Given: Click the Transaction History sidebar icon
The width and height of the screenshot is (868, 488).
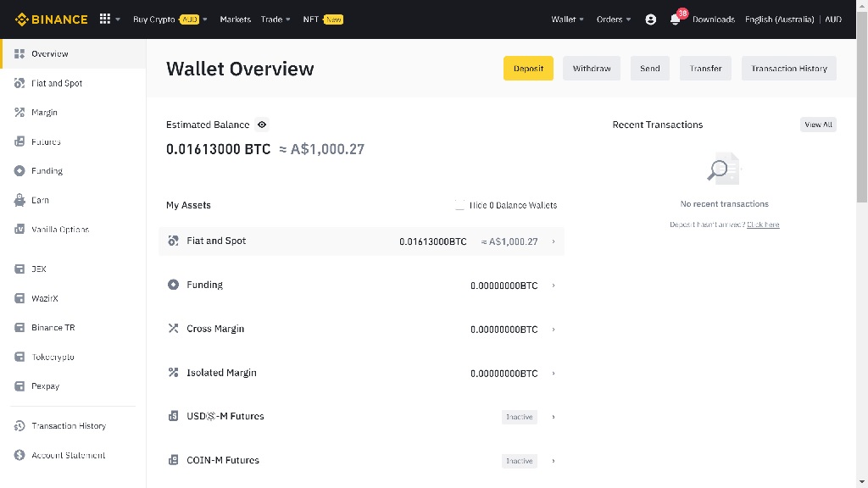Looking at the screenshot, I should click(19, 425).
